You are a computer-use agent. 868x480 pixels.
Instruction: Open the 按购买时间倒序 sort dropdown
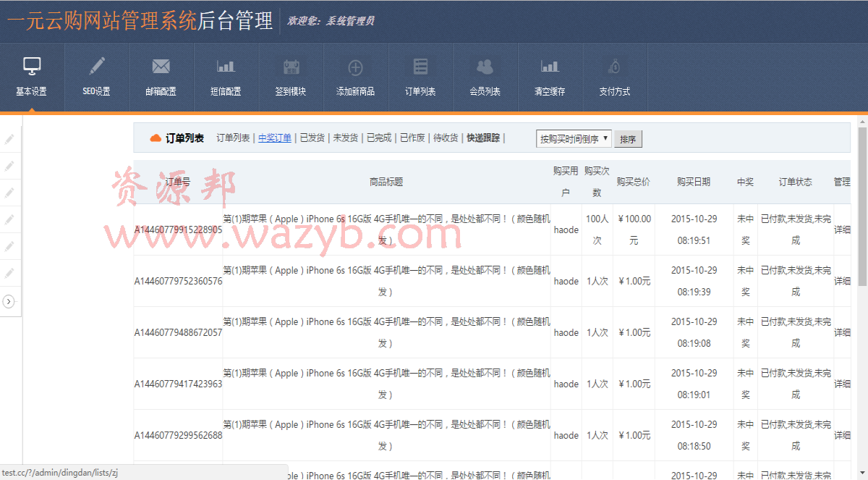pos(574,139)
